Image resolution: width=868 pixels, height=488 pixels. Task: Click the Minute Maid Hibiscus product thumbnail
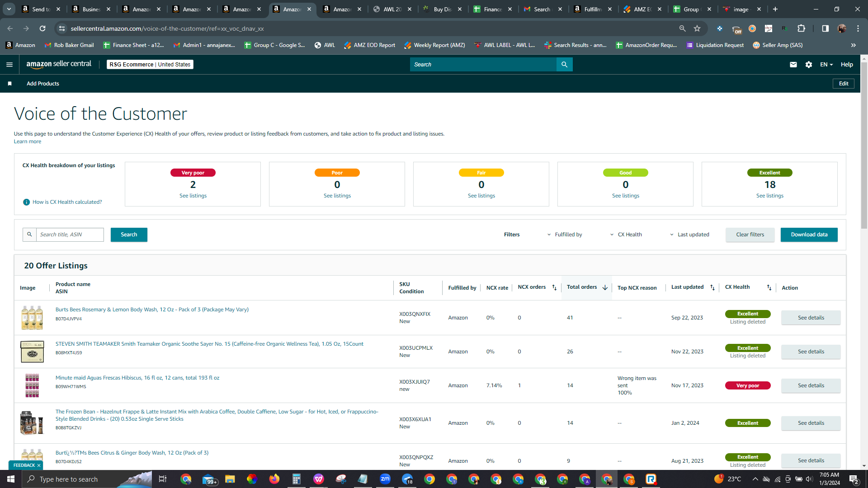click(32, 385)
